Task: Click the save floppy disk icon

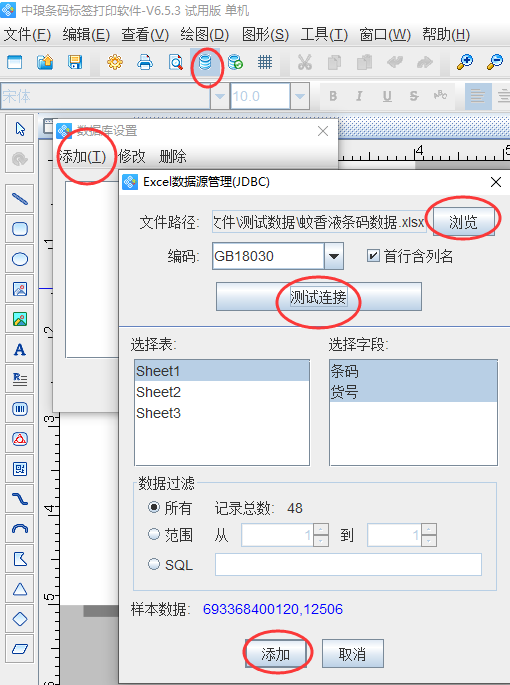Action: pyautogui.click(x=75, y=62)
